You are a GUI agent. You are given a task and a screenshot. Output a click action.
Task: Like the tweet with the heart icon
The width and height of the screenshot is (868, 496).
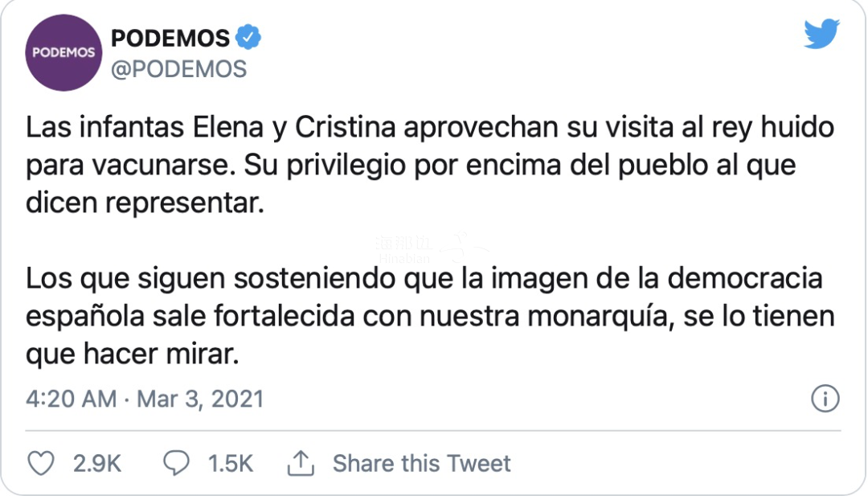tap(41, 463)
